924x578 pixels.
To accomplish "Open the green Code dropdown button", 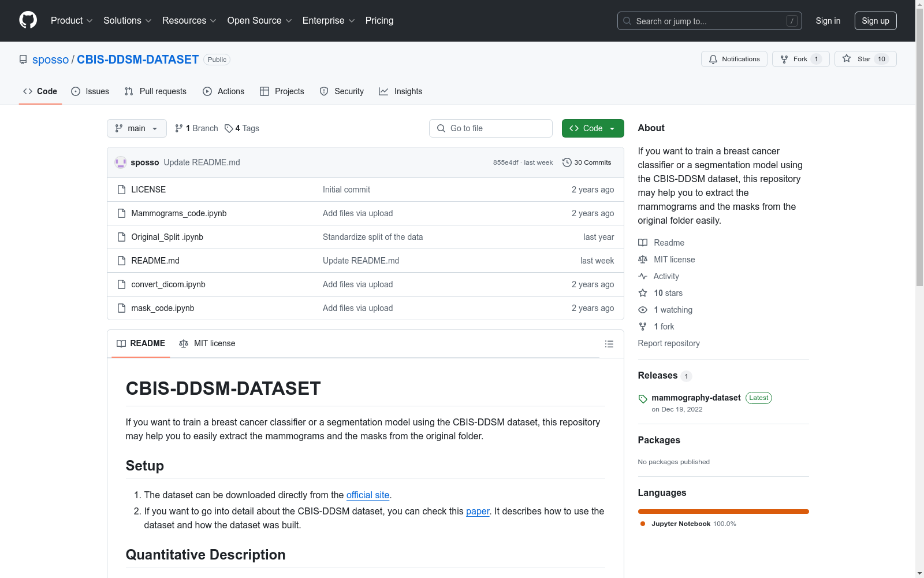I will (x=593, y=128).
